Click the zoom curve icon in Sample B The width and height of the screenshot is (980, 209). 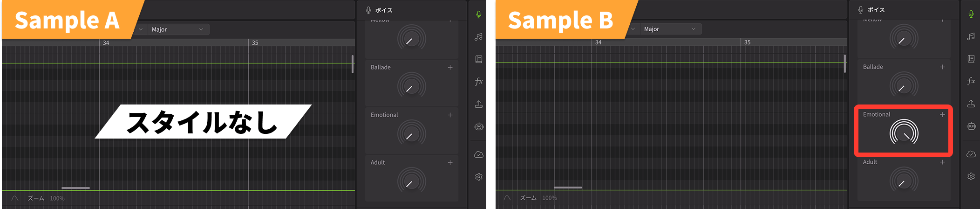(507, 198)
